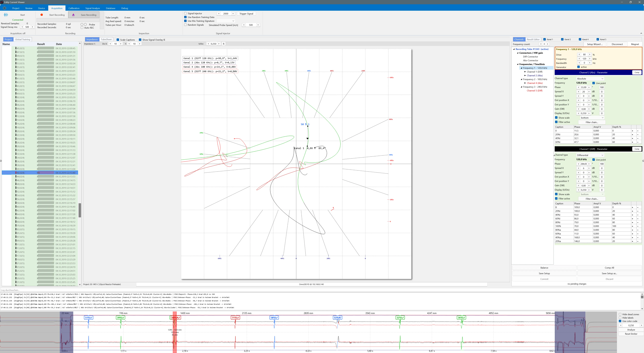The height and width of the screenshot is (353, 644).
Task: Click Comp All button
Action: coord(609,268)
